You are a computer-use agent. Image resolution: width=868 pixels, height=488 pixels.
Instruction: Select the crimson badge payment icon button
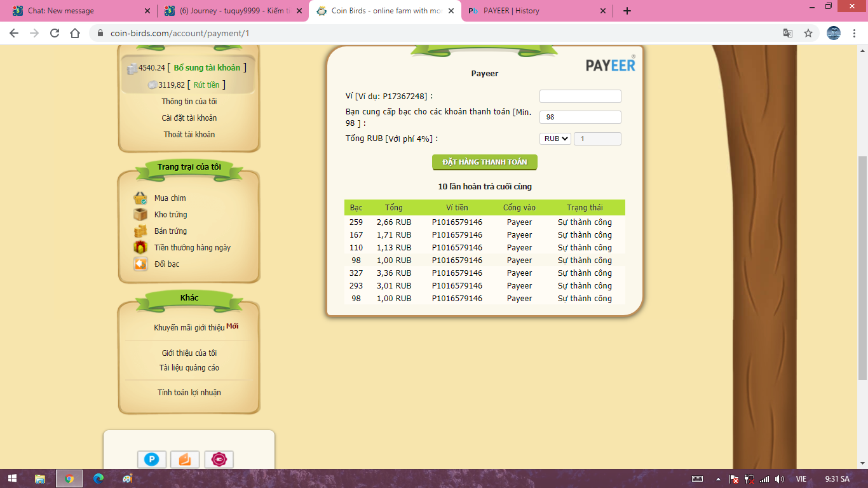click(219, 459)
